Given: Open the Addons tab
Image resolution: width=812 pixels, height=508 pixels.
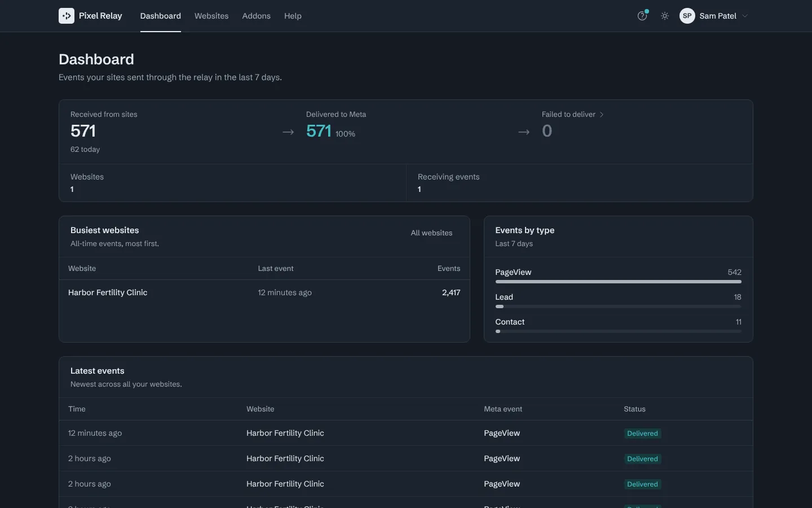Looking at the screenshot, I should [257, 16].
